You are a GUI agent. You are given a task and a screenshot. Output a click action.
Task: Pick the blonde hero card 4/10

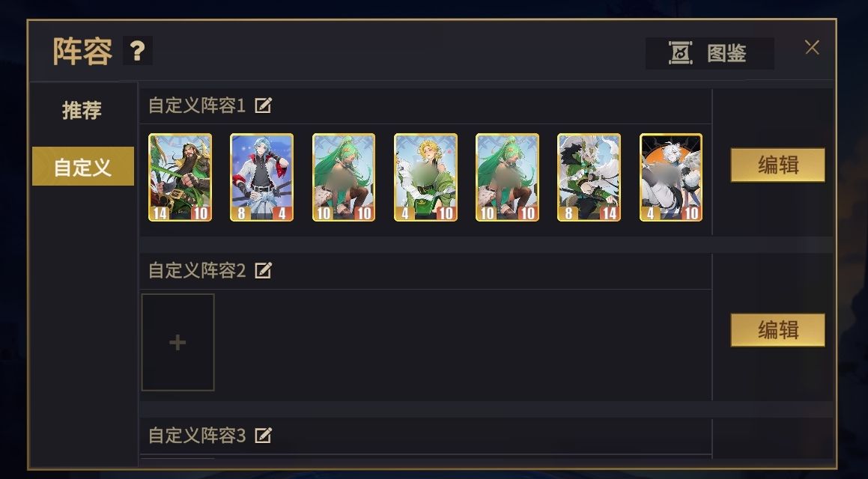pos(425,177)
